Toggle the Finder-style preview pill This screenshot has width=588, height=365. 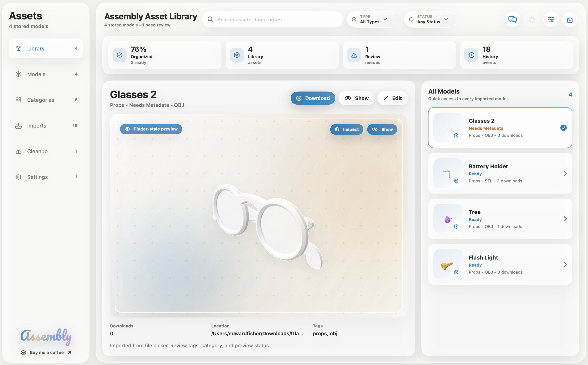pos(151,129)
